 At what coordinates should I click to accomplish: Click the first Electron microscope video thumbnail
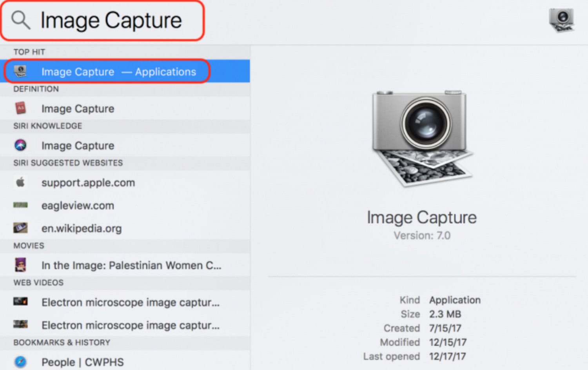[20, 301]
